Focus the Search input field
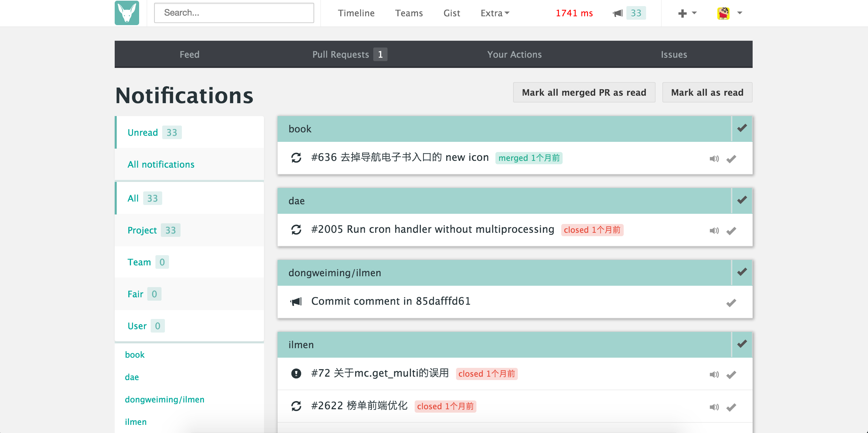 click(234, 13)
